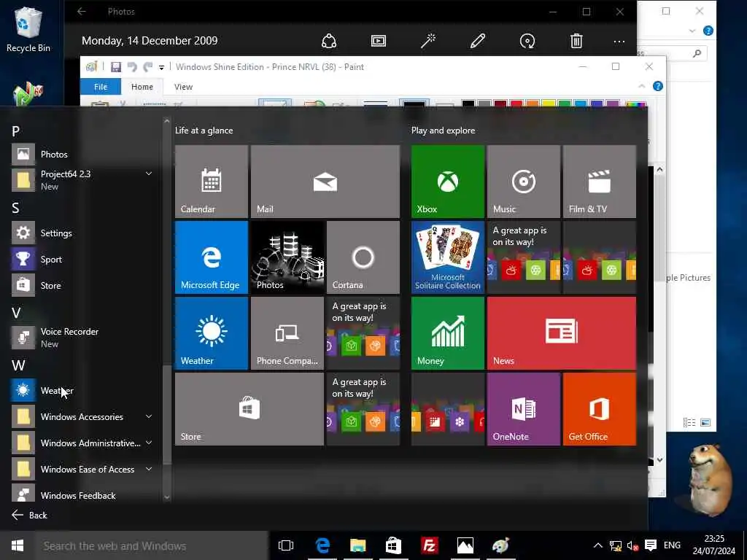Open Customize Quick Access Toolbar dropdown in Paint

pyautogui.click(x=161, y=68)
